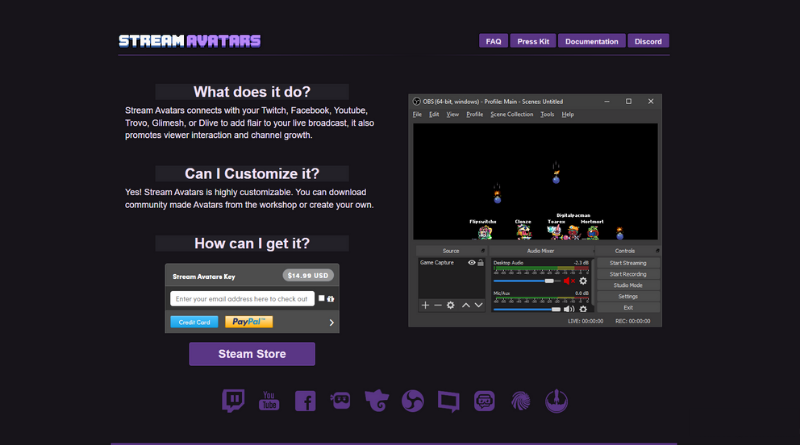Viewport: 800px width, 445px height.
Task: Go to the FAQ page
Action: pyautogui.click(x=493, y=41)
